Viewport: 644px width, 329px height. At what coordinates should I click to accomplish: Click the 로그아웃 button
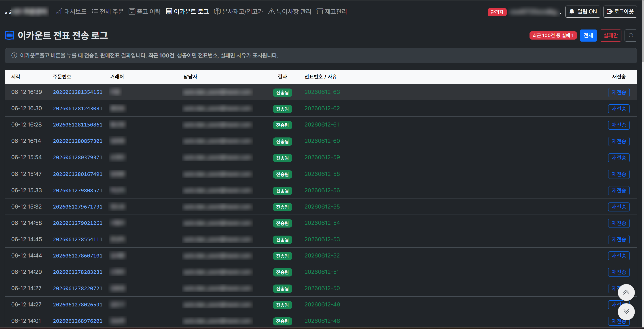coord(620,11)
